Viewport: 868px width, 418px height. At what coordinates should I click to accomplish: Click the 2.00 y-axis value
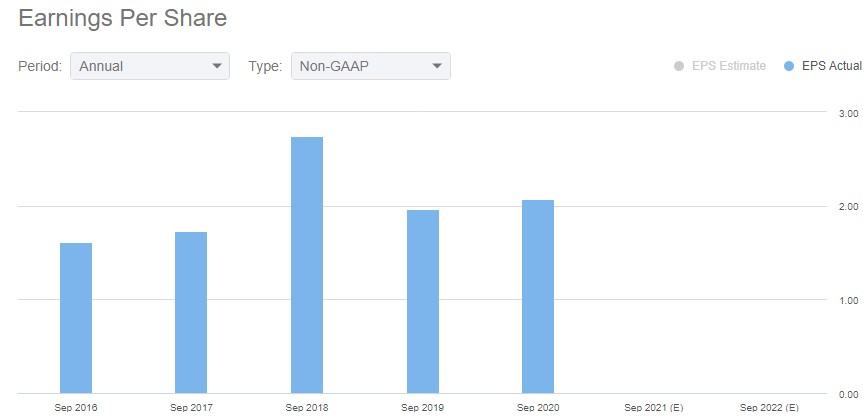849,207
